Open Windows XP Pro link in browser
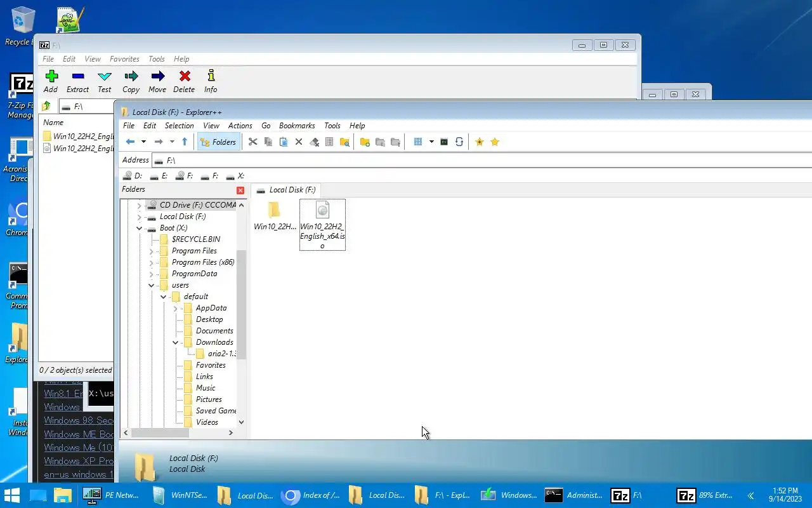 coord(79,461)
